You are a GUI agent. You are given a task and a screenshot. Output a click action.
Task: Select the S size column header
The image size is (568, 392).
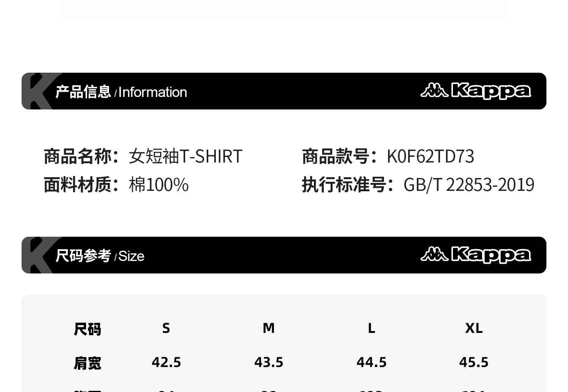pos(166,328)
